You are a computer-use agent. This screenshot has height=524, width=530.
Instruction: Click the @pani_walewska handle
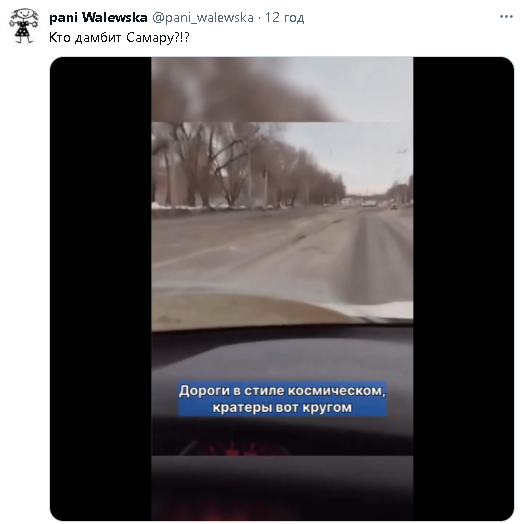coord(203,18)
